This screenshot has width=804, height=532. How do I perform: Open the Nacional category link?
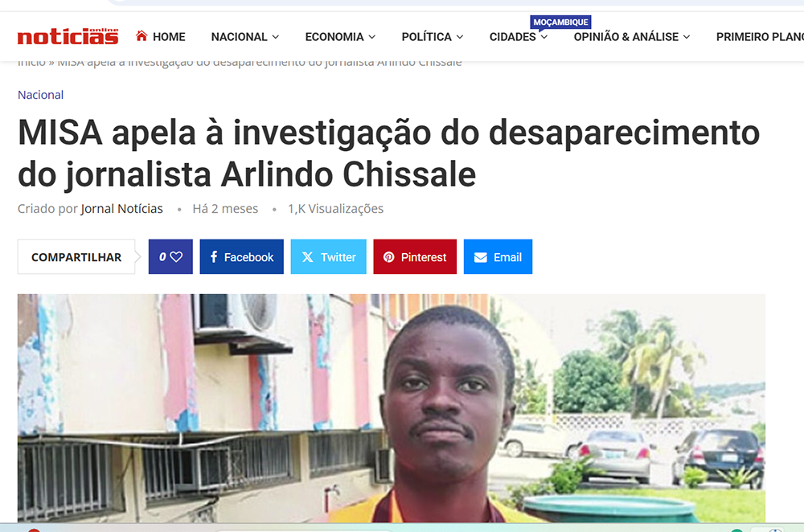[40, 95]
